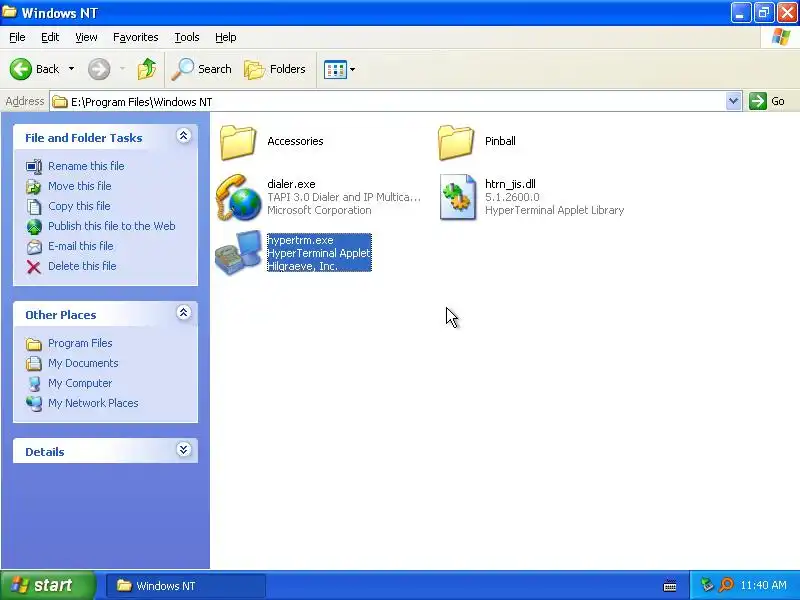This screenshot has height=600, width=800.
Task: Click the Rename this file icon
Action: [34, 166]
